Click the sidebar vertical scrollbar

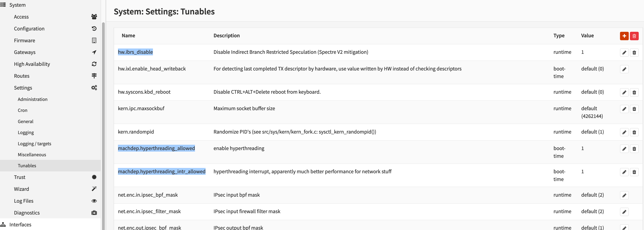(x=103, y=125)
